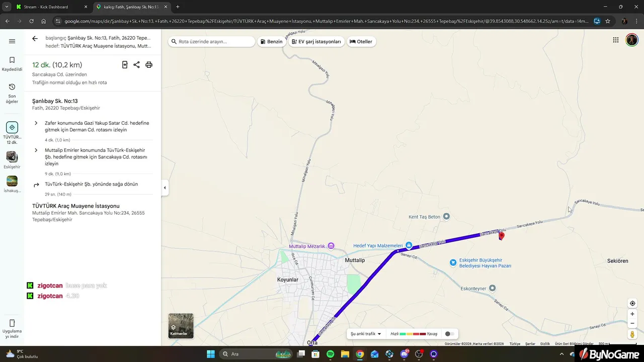Click the Chrome address bar URL
This screenshot has width=644, height=362.
point(326,21)
